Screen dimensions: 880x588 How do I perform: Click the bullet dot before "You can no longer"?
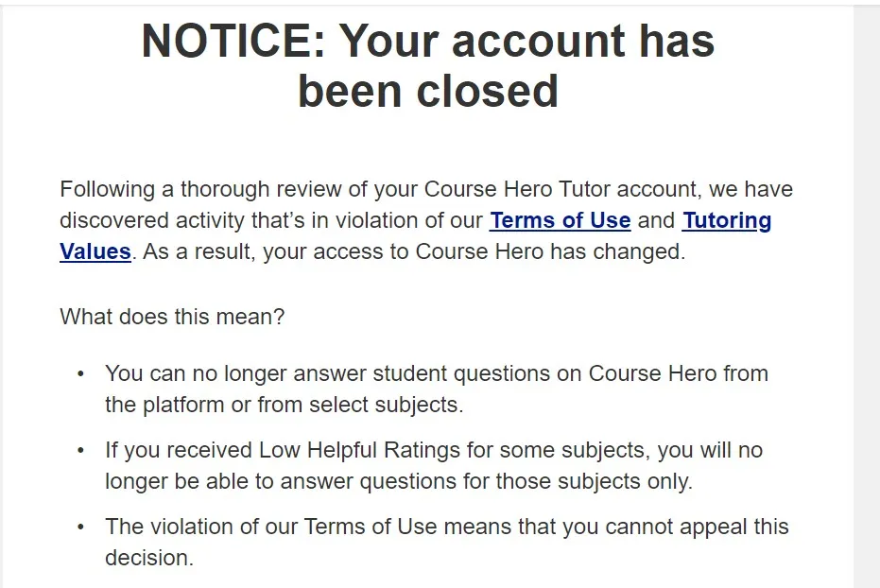click(81, 374)
